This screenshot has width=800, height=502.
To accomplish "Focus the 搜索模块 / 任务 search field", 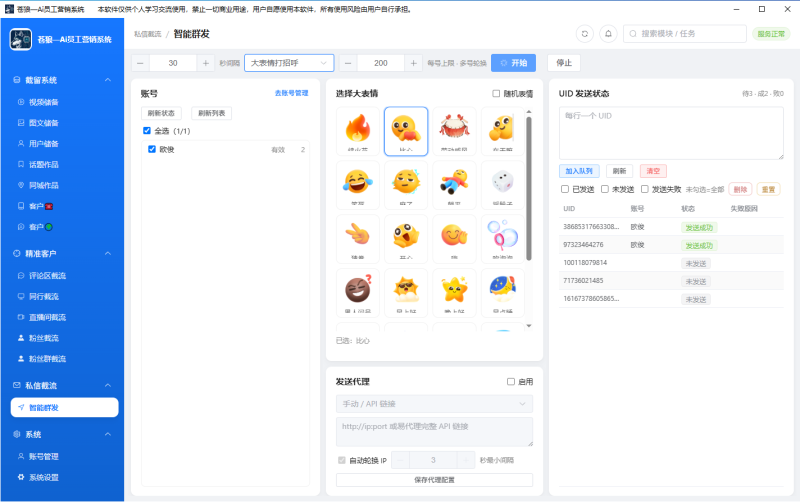I will point(685,34).
